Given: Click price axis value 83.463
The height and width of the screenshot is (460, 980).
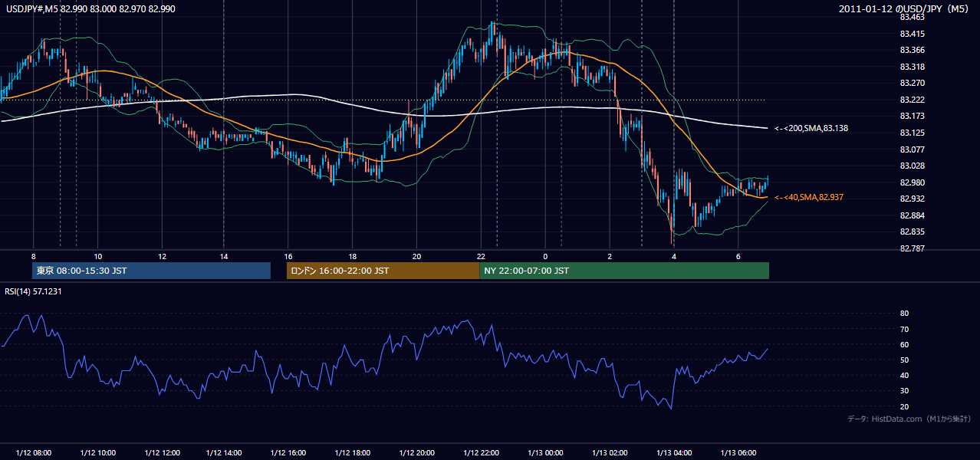Looking at the screenshot, I should [912, 17].
